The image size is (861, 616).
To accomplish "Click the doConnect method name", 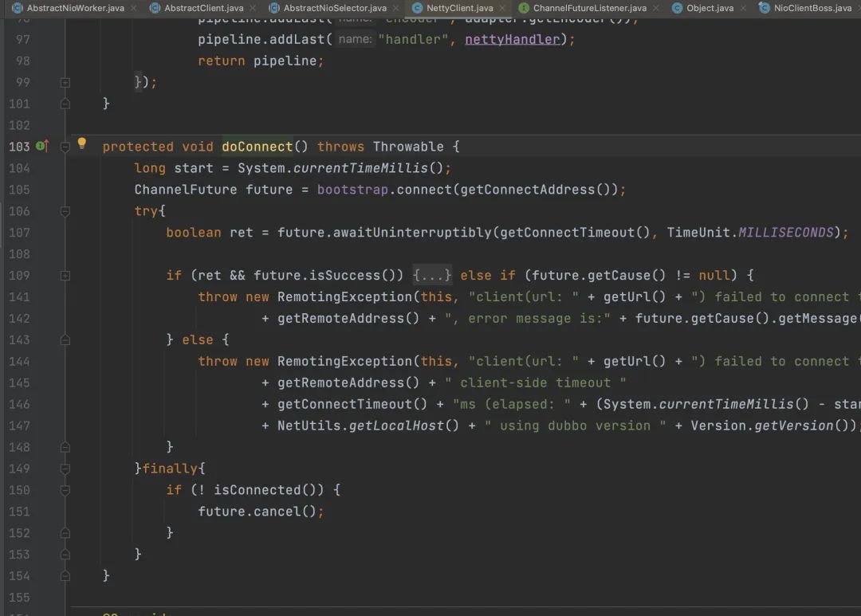I will click(257, 147).
